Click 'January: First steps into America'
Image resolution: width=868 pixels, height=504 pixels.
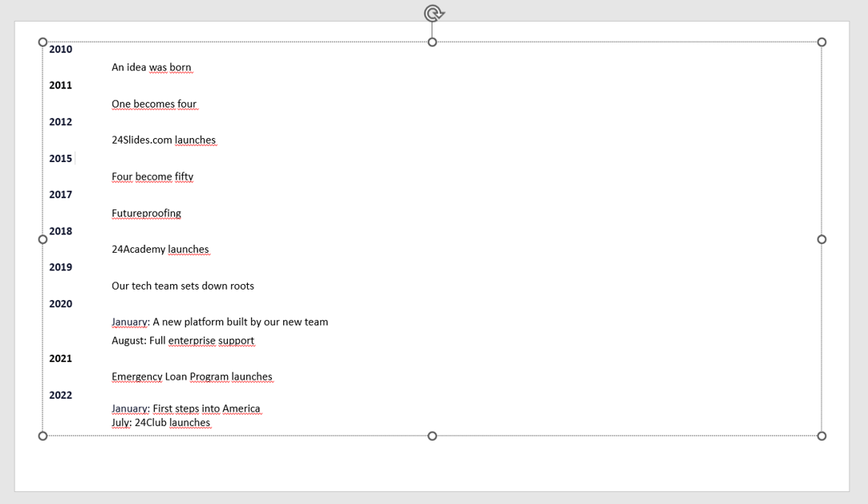185,408
